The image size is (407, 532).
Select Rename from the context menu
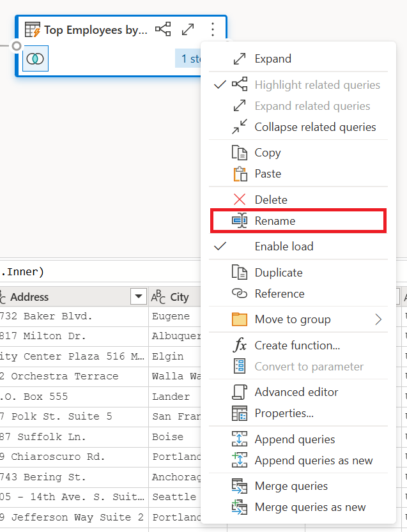[298, 221]
